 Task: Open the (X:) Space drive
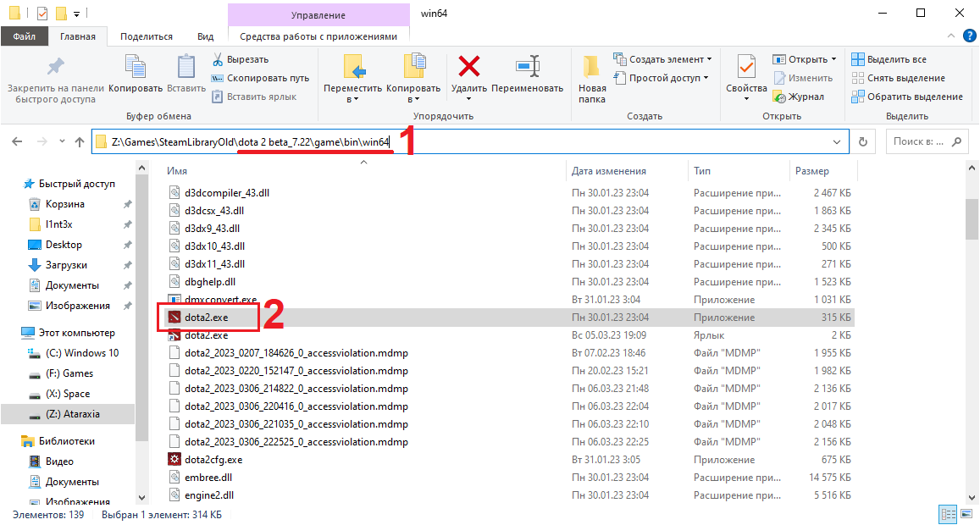coord(60,394)
